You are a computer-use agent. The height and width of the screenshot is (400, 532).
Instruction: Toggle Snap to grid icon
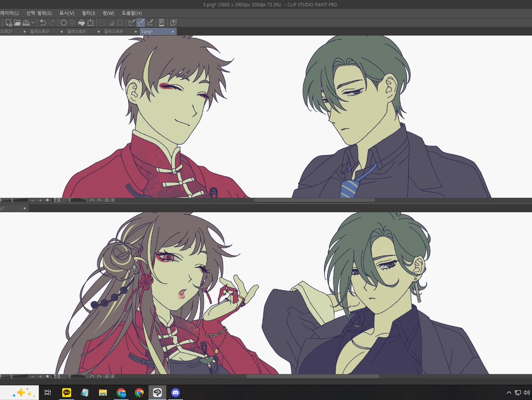tap(150, 22)
